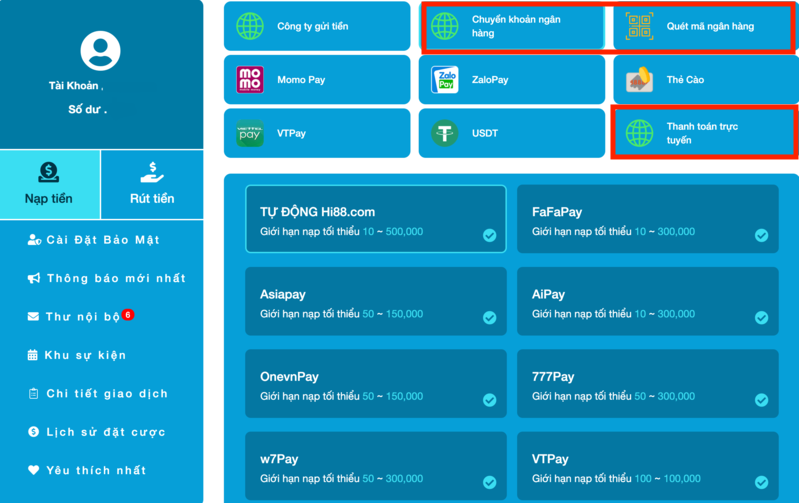
Task: Click the 100 ~ 100,000 limit text
Action: (x=668, y=479)
